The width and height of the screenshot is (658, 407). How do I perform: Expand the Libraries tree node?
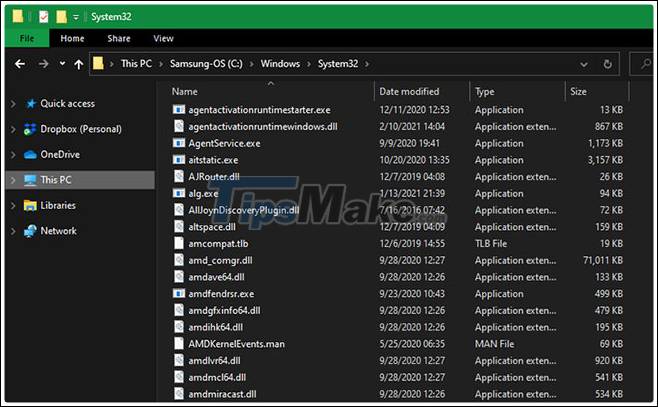pos(12,205)
